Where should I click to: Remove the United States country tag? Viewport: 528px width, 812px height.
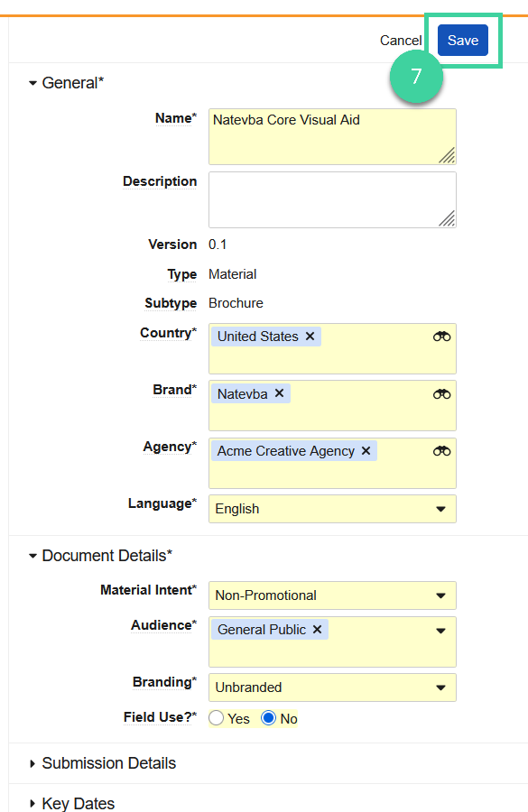[x=310, y=336]
